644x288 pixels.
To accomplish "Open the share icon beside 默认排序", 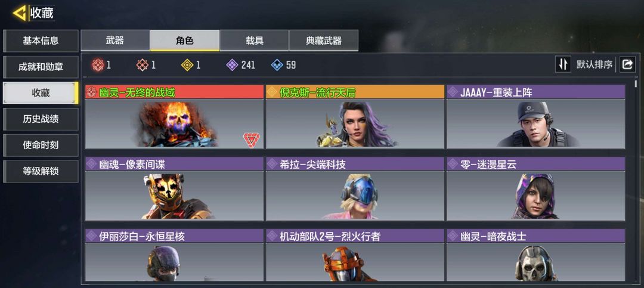I will tap(627, 64).
